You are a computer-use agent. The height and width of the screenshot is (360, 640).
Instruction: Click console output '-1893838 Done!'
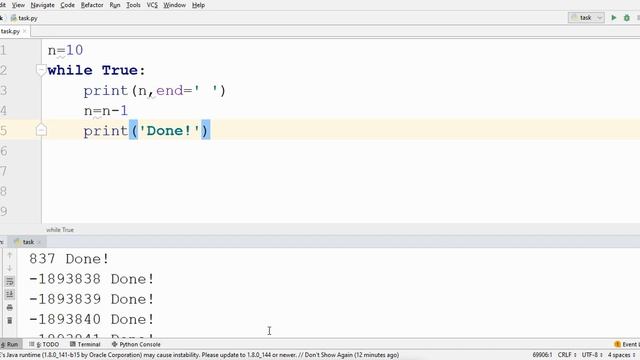(91, 279)
